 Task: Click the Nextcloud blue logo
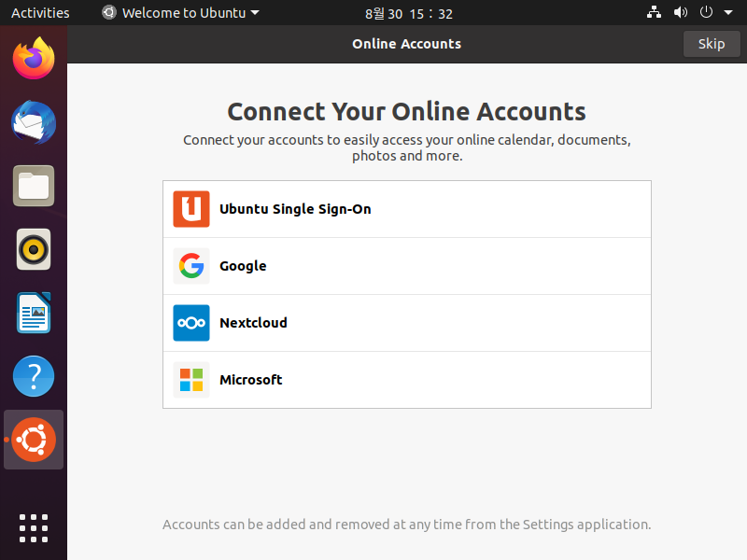[x=191, y=323]
